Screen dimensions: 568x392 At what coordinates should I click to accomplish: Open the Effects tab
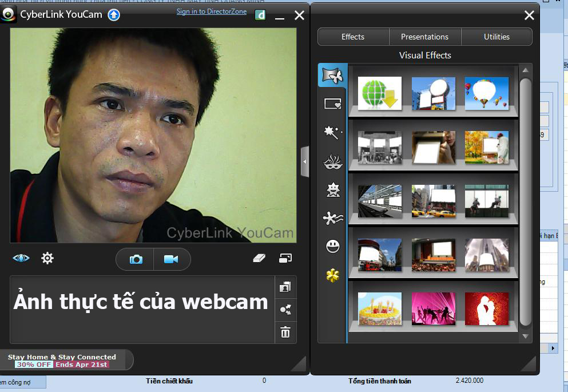pyautogui.click(x=353, y=37)
